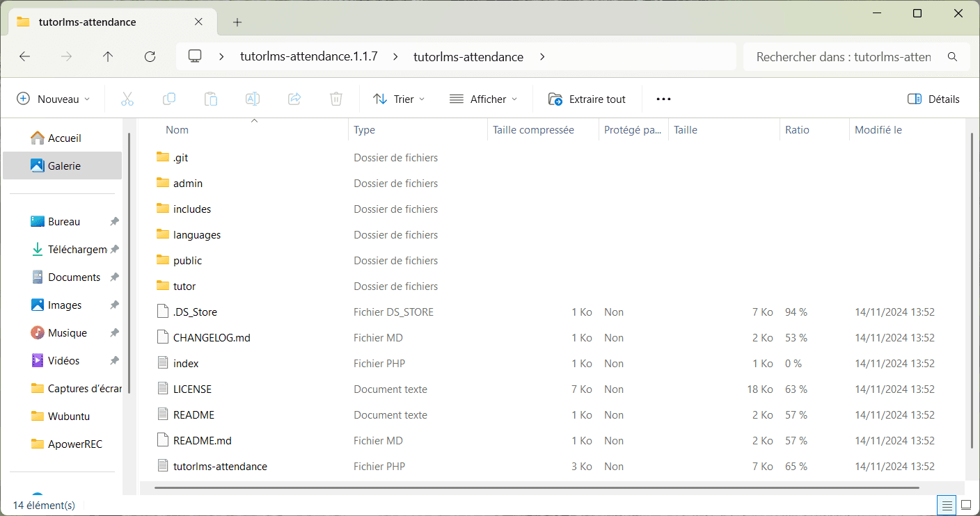980x516 pixels.
Task: Open Galerie in the sidebar
Action: click(63, 166)
